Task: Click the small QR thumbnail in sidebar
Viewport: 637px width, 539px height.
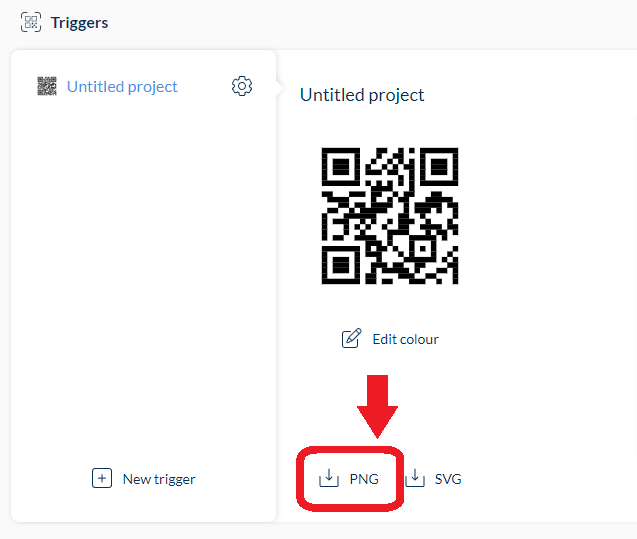Action: pos(47,86)
